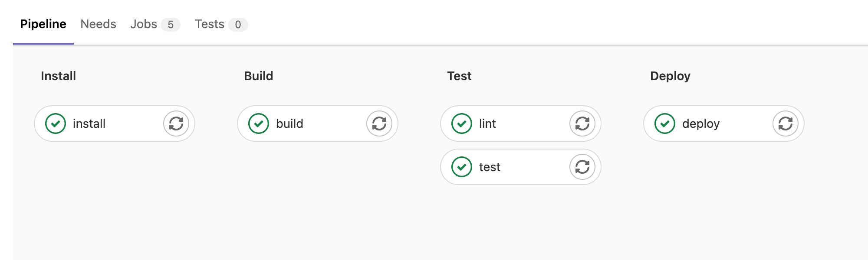This screenshot has width=868, height=260.
Task: Retry the build job
Action: point(378,123)
